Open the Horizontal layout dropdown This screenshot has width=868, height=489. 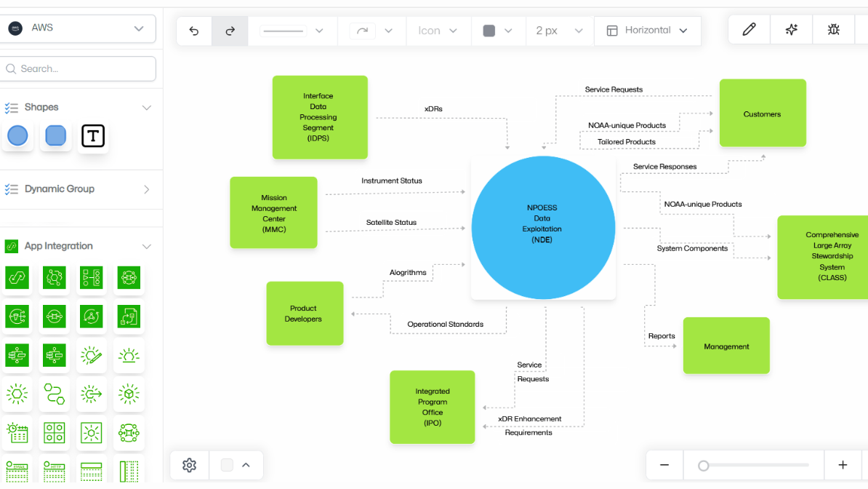647,31
